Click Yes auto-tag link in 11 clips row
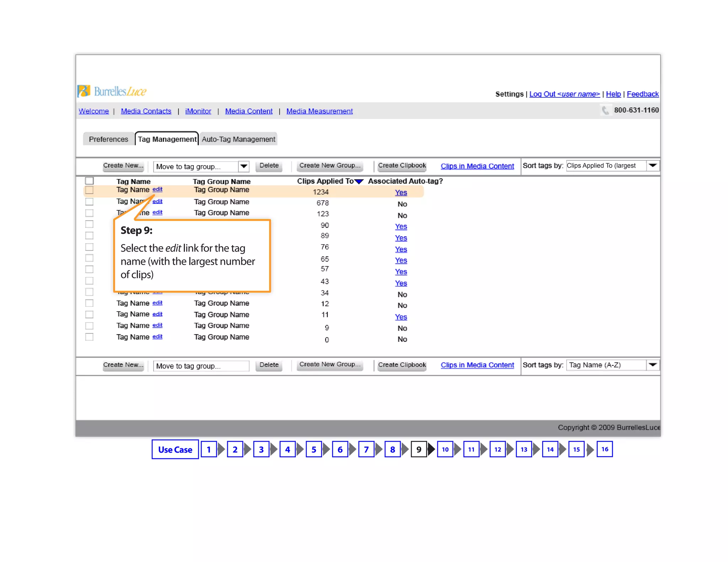The height and width of the screenshot is (562, 728). point(401,317)
